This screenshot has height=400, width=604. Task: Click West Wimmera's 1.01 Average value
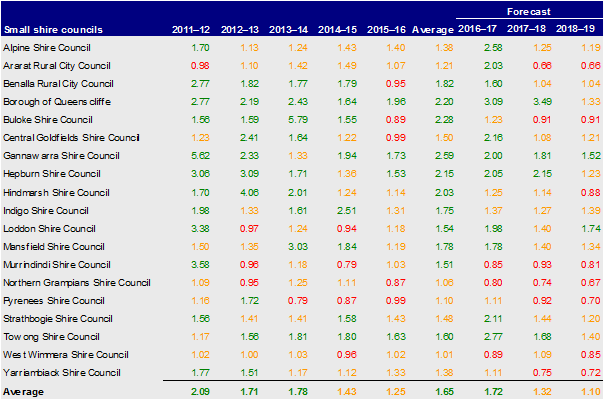tap(444, 355)
